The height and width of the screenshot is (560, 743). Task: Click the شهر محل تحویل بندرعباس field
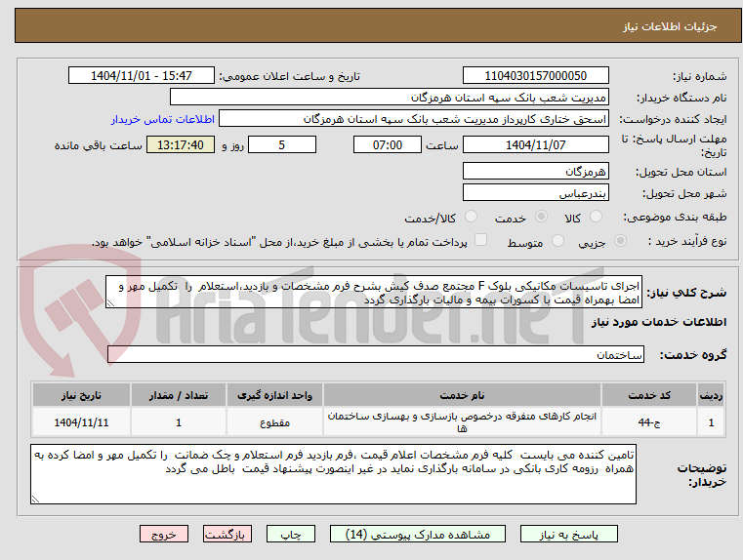pos(535,192)
